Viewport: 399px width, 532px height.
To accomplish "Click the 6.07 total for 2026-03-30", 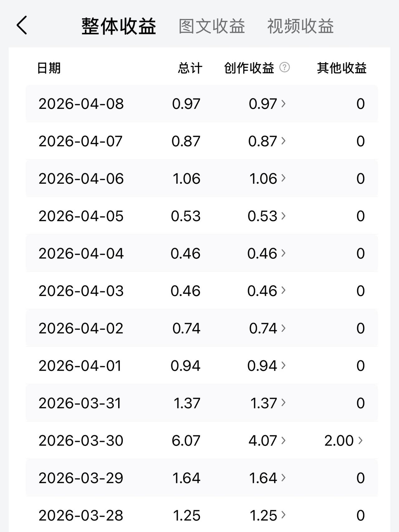I will (186, 440).
